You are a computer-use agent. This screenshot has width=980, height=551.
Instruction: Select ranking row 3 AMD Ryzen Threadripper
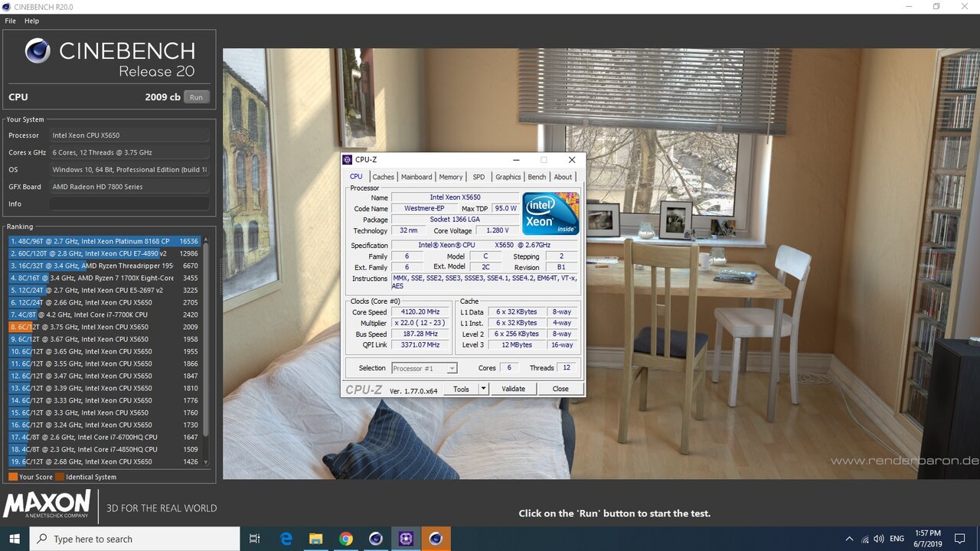pos(105,266)
